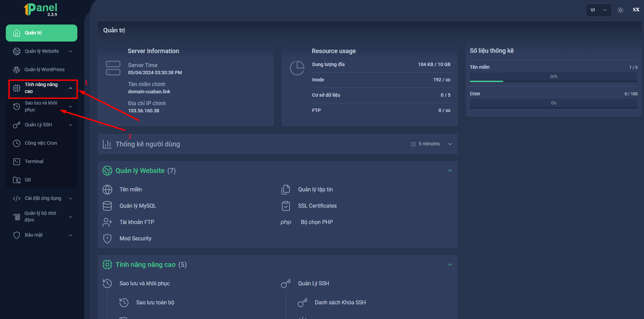Click the pie chart icon in Resource usage

click(297, 68)
